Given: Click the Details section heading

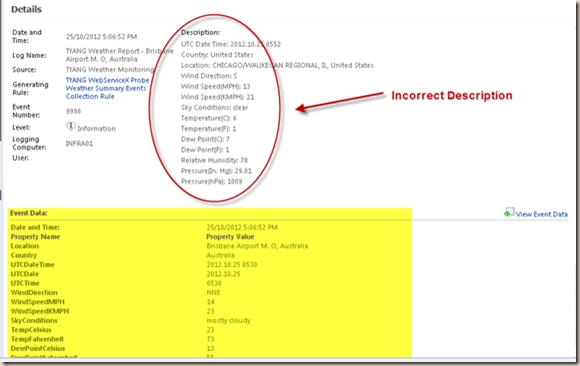Looking at the screenshot, I should tap(26, 9).
